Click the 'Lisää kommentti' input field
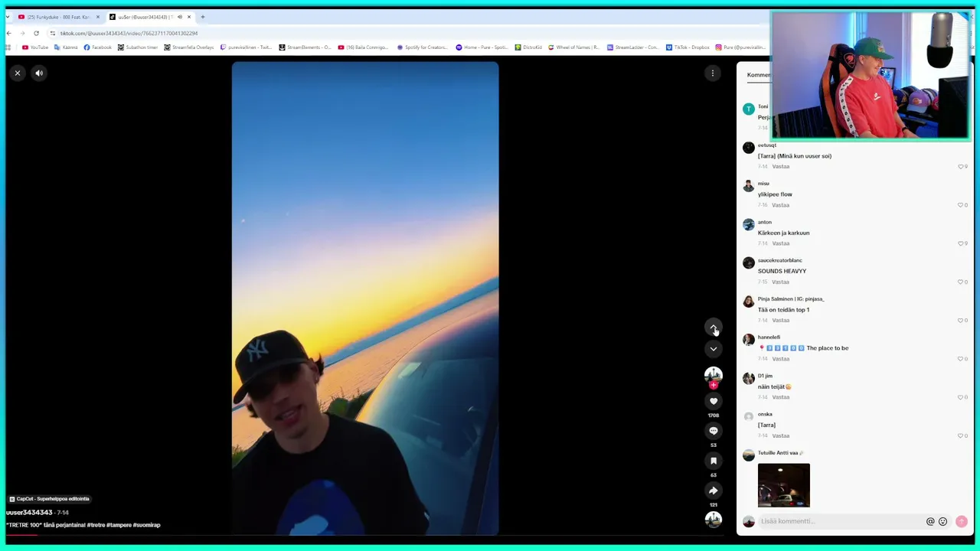This screenshot has width=980, height=551. (x=841, y=521)
